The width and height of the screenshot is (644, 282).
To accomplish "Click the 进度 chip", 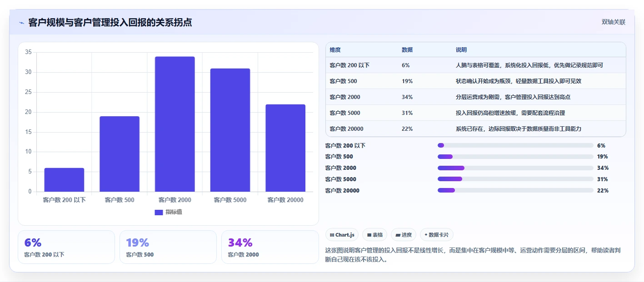I will click(404, 235).
